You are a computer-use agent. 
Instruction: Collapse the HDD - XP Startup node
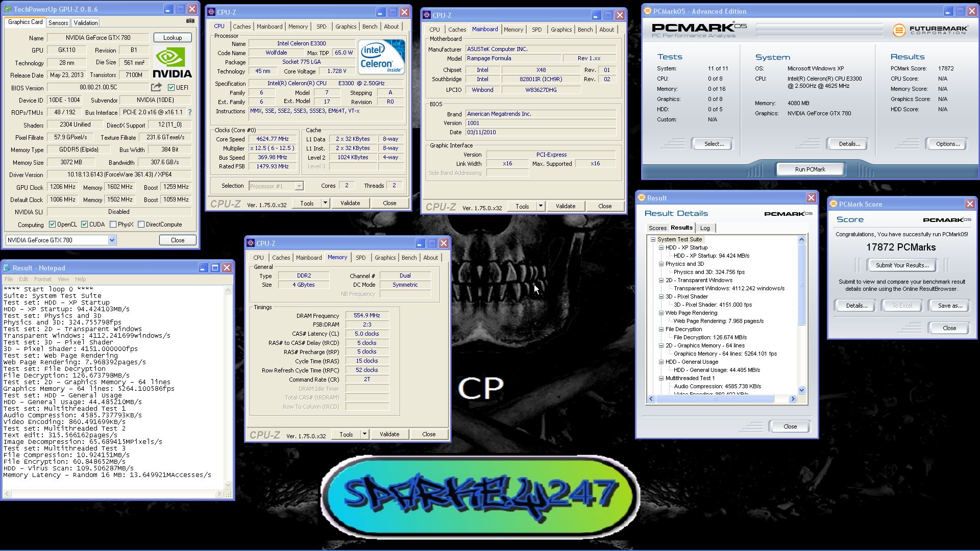tap(661, 247)
